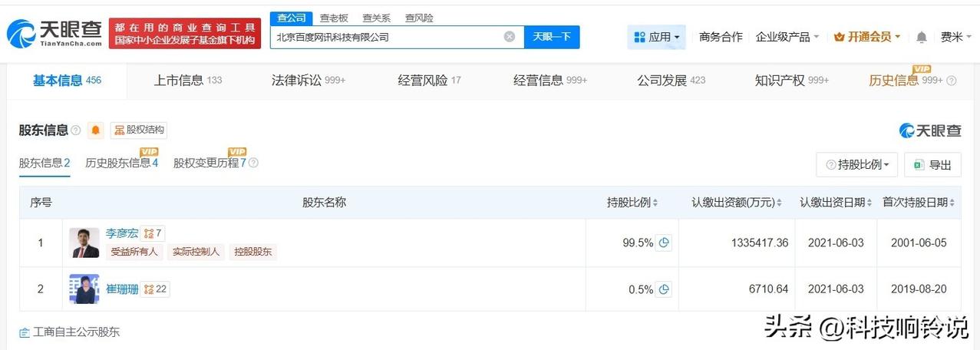Click the 工商自主公示股东 document icon
The width and height of the screenshot is (980, 350).
click(25, 332)
